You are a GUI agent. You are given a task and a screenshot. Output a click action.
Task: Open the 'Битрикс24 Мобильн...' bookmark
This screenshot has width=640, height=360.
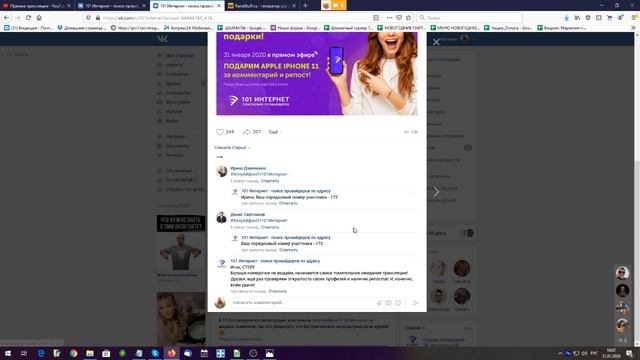coord(188,28)
